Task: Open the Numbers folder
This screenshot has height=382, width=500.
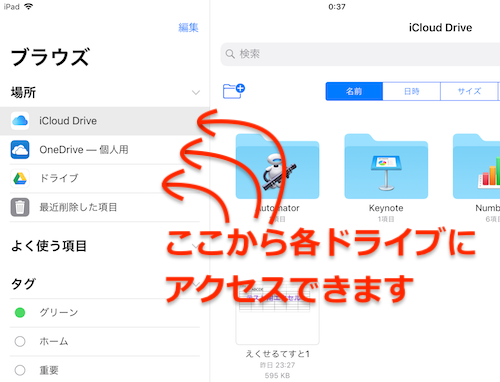Action: pyautogui.click(x=477, y=166)
